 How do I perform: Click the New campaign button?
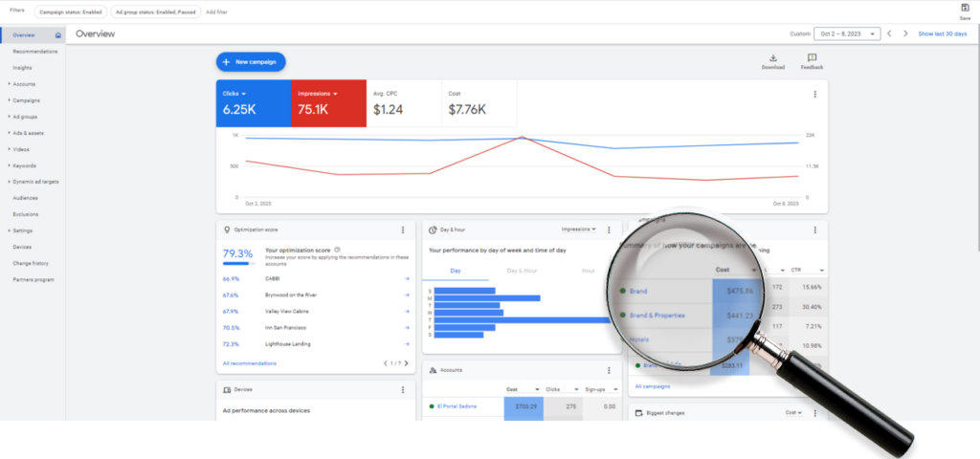coord(251,62)
